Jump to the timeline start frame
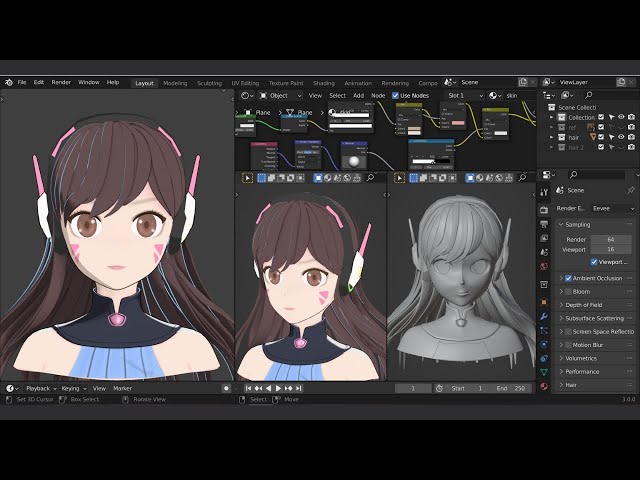The image size is (640, 480). tap(248, 389)
